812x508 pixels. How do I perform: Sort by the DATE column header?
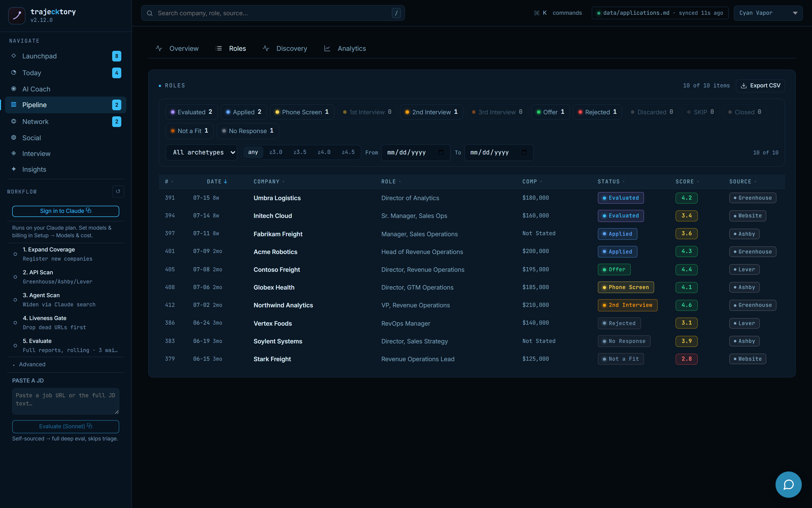click(217, 181)
